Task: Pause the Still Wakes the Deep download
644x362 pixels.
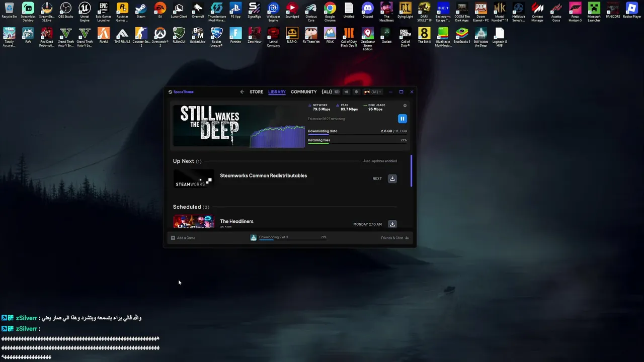Action: pyautogui.click(x=402, y=119)
